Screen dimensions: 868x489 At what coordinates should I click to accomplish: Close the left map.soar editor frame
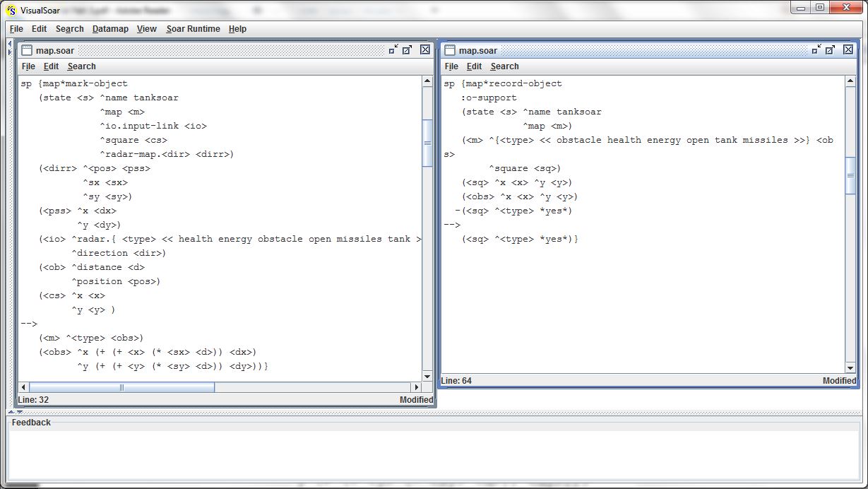point(425,49)
